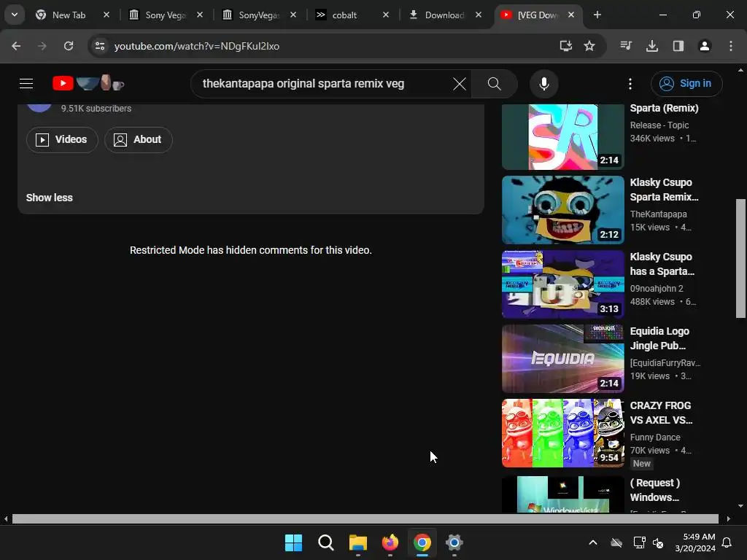The width and height of the screenshot is (747, 560).
Task: Open Klasky Csupo has a Sparta title
Action: click(662, 264)
